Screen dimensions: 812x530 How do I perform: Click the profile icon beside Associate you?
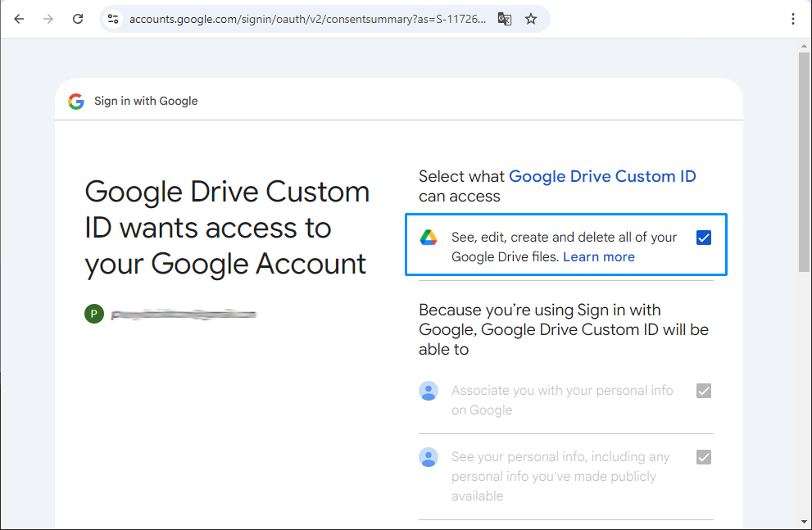pos(429,391)
